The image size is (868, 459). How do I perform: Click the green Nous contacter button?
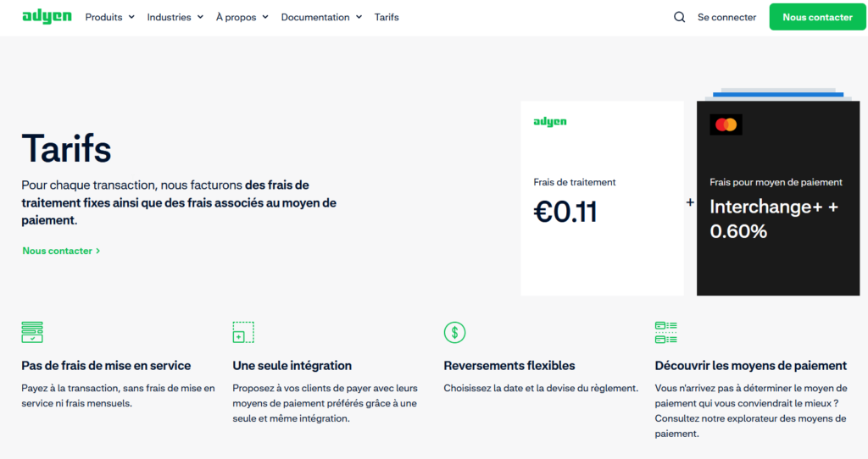click(817, 17)
